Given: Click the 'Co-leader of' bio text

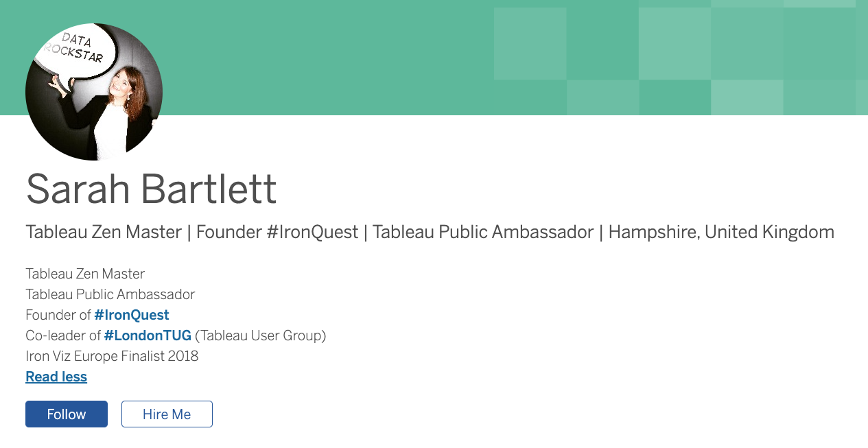Looking at the screenshot, I should point(63,335).
